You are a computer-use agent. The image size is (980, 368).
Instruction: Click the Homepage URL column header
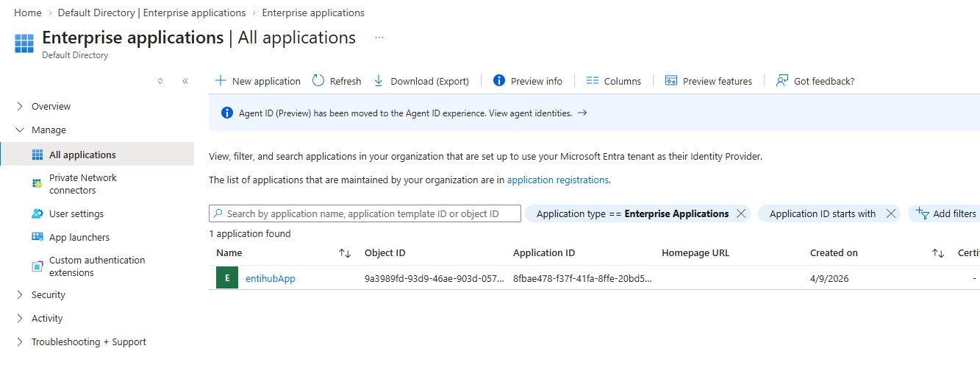point(695,253)
